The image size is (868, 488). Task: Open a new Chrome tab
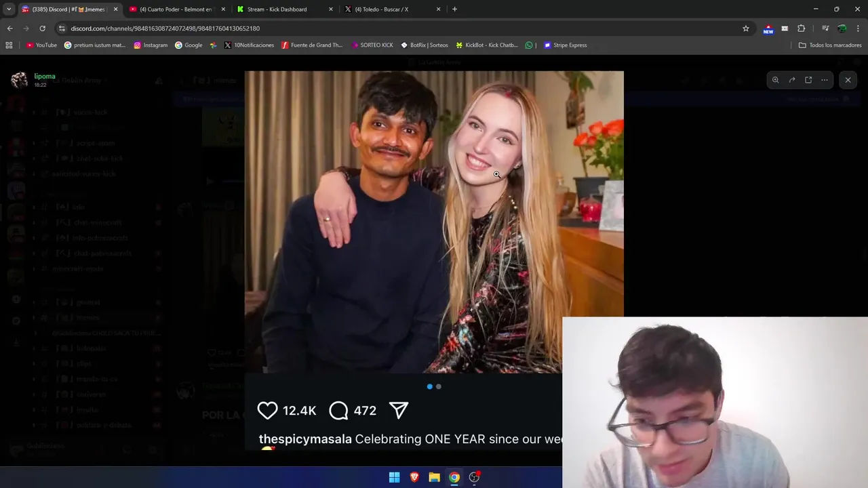pyautogui.click(x=454, y=9)
